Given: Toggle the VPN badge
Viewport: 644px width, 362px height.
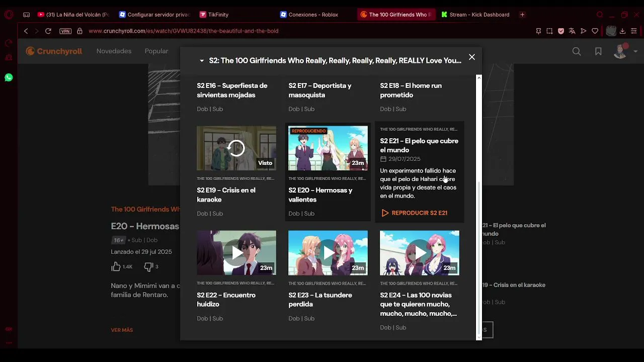Looking at the screenshot, I should click(65, 31).
